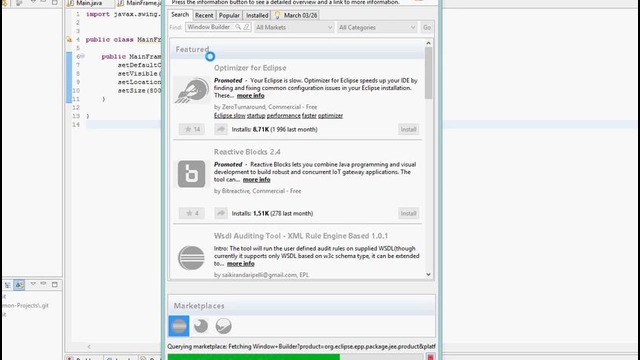The image size is (640, 360).
Task: Open the Wsdl Auditing Tool title
Action: click(300, 236)
